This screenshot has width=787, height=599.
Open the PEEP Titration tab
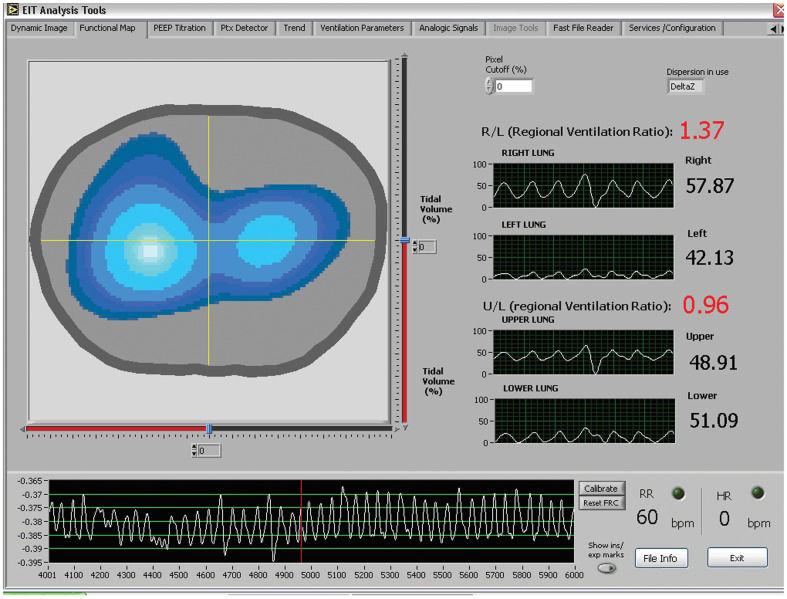(180, 28)
